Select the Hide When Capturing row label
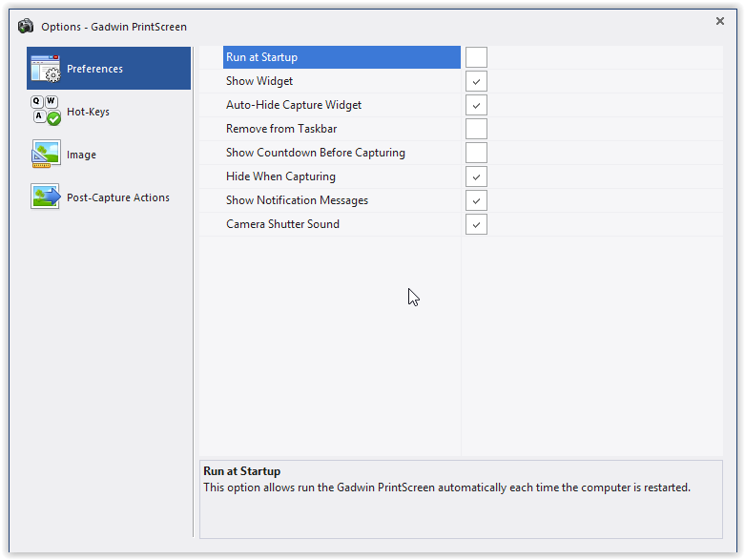The height and width of the screenshot is (560, 745). pyautogui.click(x=280, y=176)
